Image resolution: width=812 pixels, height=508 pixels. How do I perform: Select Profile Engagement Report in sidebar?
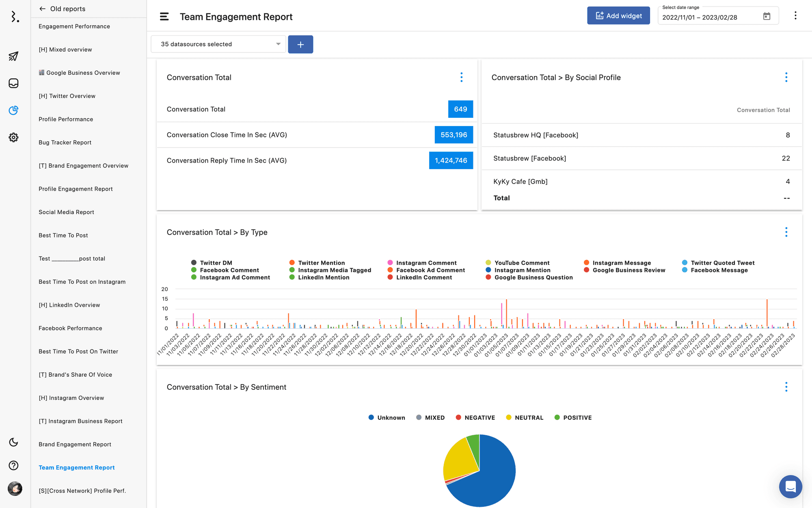click(x=76, y=189)
